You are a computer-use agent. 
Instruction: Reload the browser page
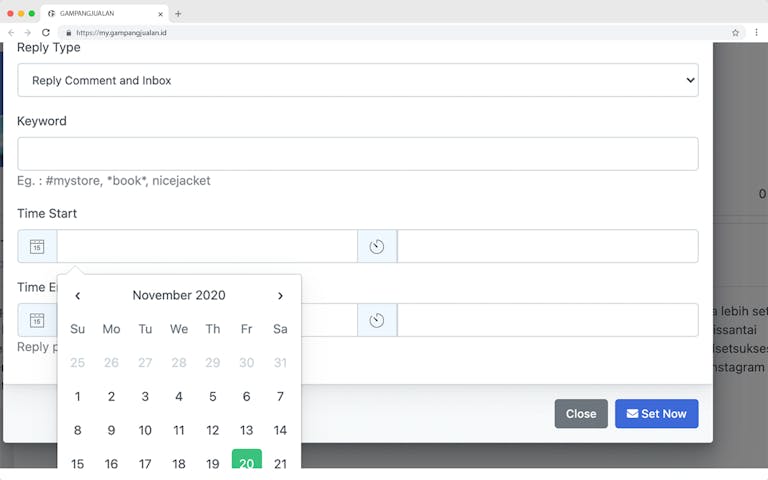[x=46, y=32]
